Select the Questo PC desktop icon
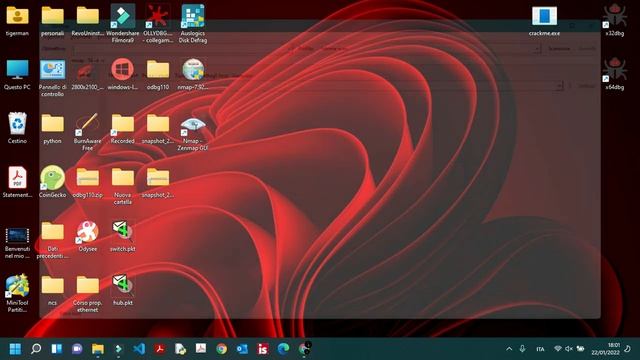 click(x=17, y=70)
